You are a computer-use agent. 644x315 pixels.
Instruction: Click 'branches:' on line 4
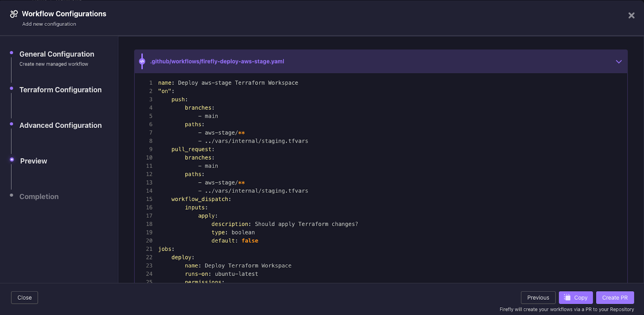[200, 108]
